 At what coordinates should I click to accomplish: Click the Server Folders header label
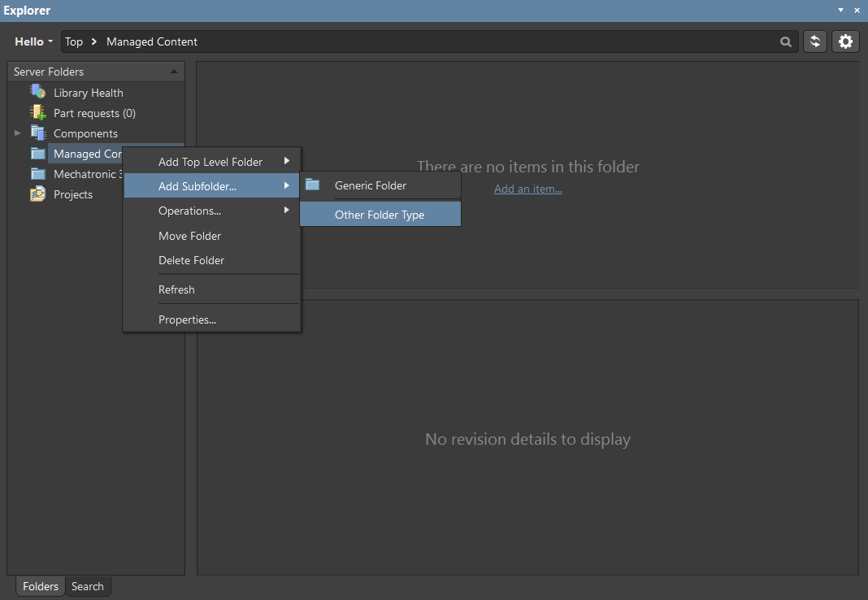click(x=49, y=72)
